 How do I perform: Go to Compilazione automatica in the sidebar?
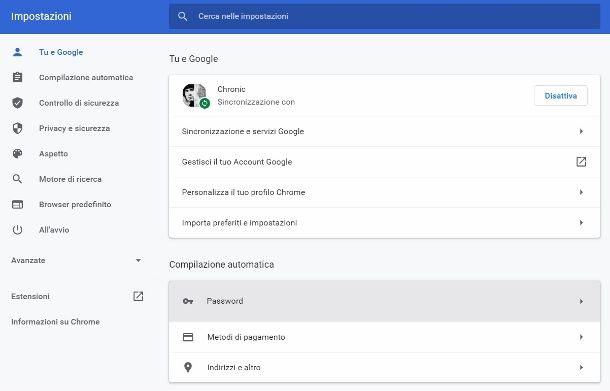[x=86, y=77]
